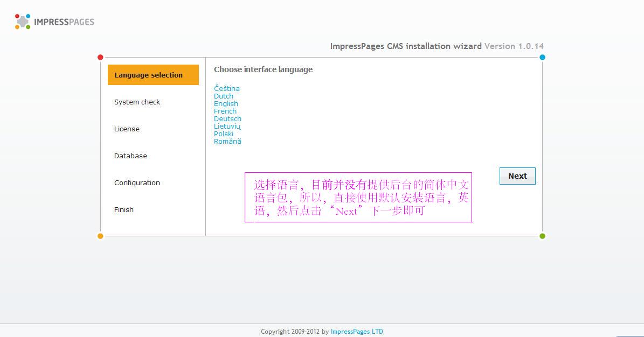This screenshot has width=644, height=337.
Task: Go to System check step
Action: [137, 102]
